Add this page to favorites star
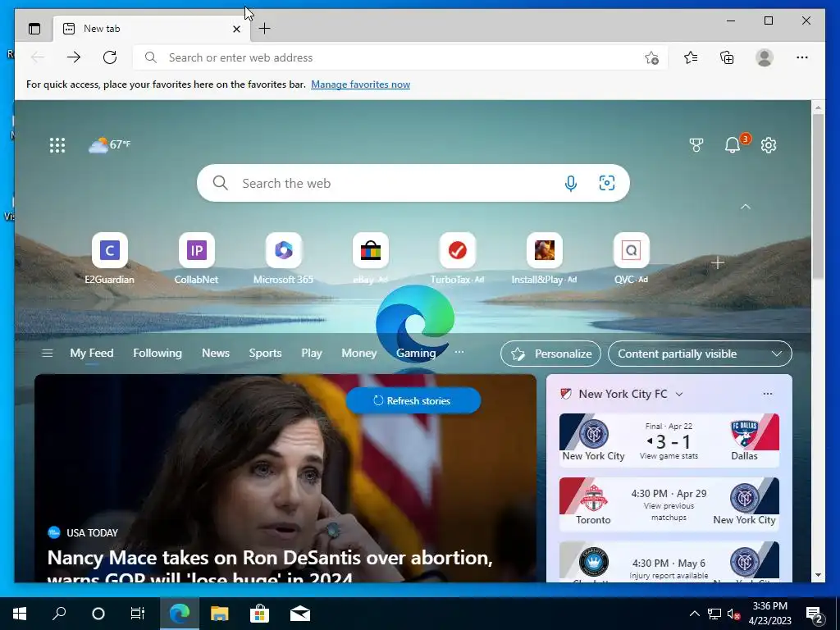840x630 pixels. click(x=651, y=58)
